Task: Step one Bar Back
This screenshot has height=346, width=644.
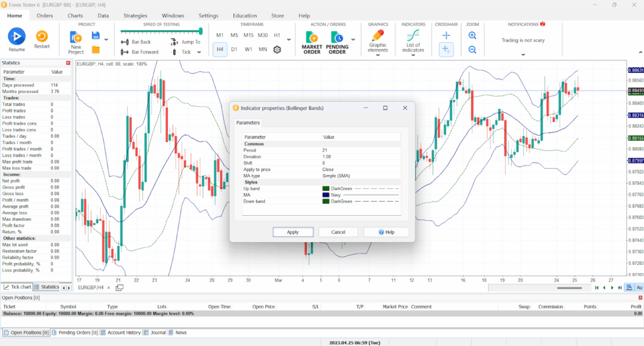Action: click(x=136, y=42)
